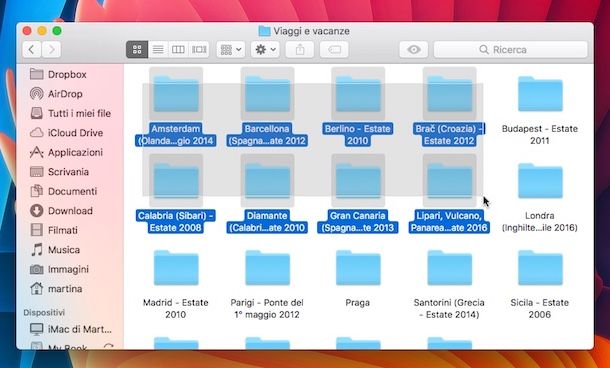Image resolution: width=610 pixels, height=368 pixels.
Task: Select the Santorini (Grecia) folder icon
Action: click(x=449, y=268)
